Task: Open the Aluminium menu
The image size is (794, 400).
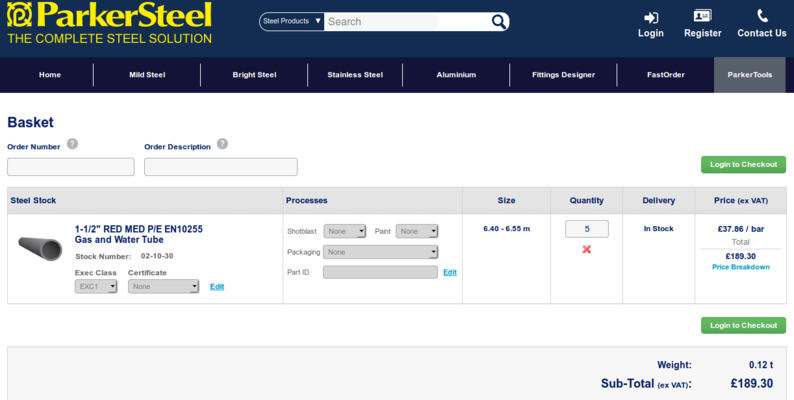Action: click(456, 74)
